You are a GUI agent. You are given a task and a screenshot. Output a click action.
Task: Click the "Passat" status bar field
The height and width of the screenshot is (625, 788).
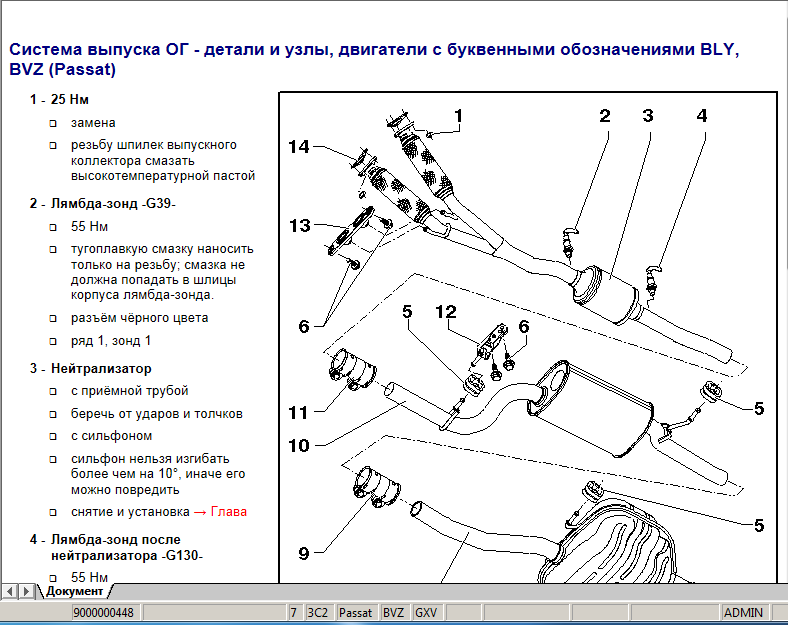coord(355,613)
